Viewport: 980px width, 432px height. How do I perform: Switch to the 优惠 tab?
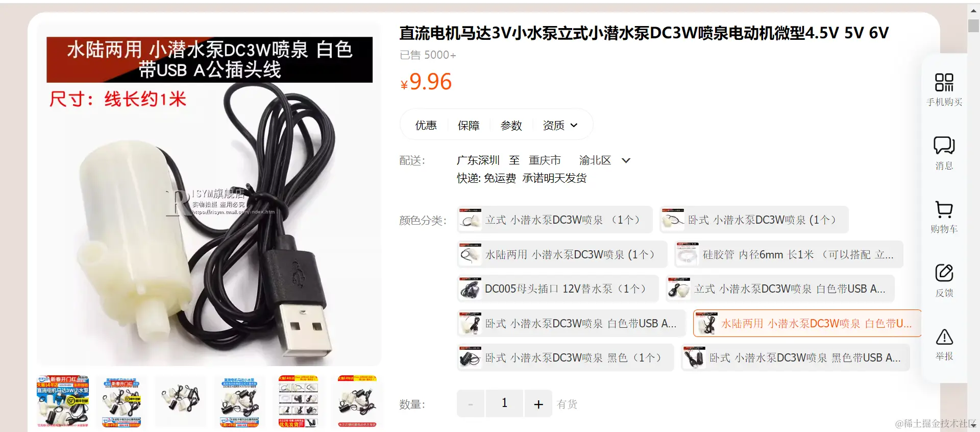pyautogui.click(x=426, y=125)
